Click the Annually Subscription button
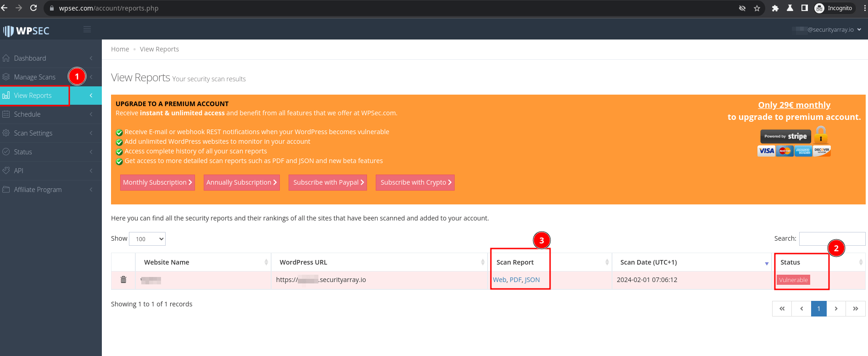Screen dimensions: 868x356 [x=242, y=182]
